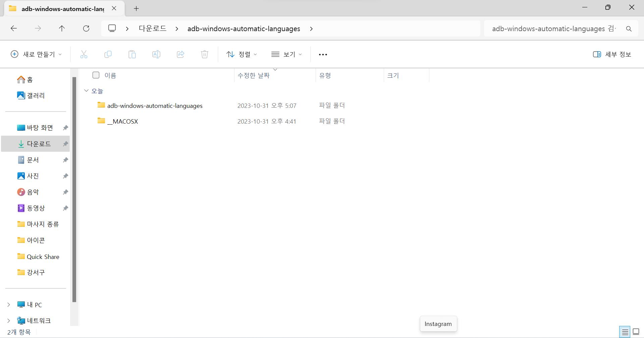Click the cut scissors icon
Viewport: 644px width, 338px height.
coord(84,54)
